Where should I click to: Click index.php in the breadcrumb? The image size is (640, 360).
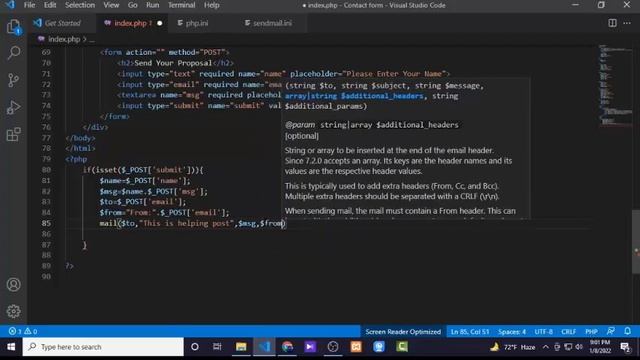point(64,39)
